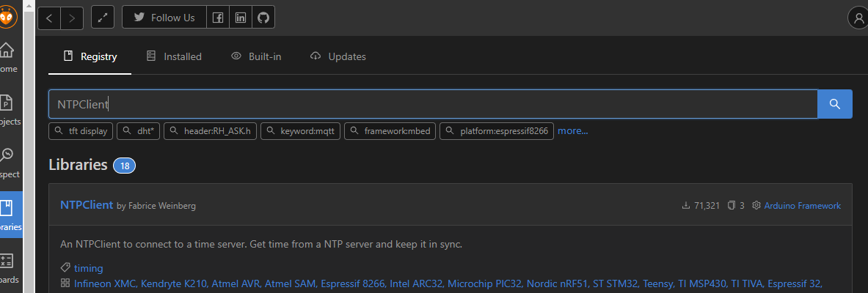The height and width of the screenshot is (293, 868).
Task: Open Inspect in the sidebar
Action: click(x=8, y=162)
